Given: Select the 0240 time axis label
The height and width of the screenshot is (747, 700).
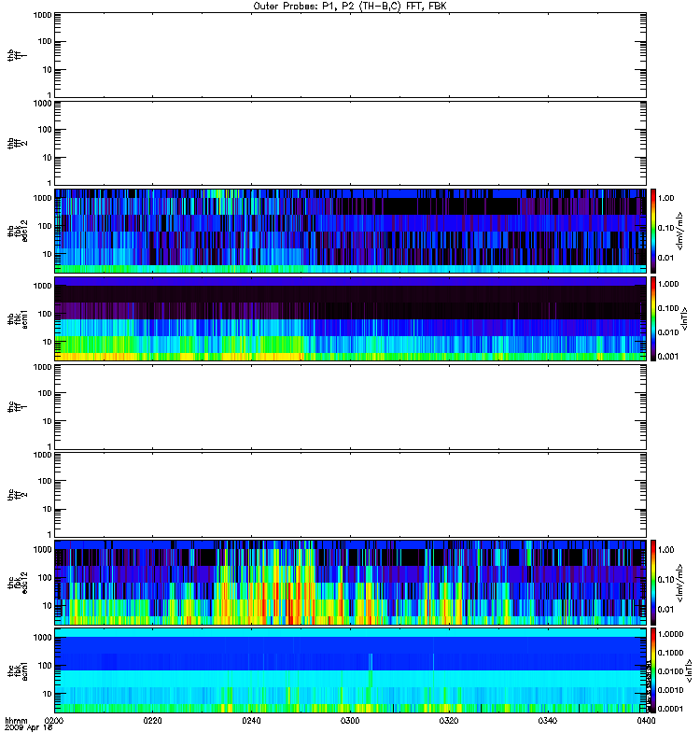Looking at the screenshot, I should coord(251,721).
